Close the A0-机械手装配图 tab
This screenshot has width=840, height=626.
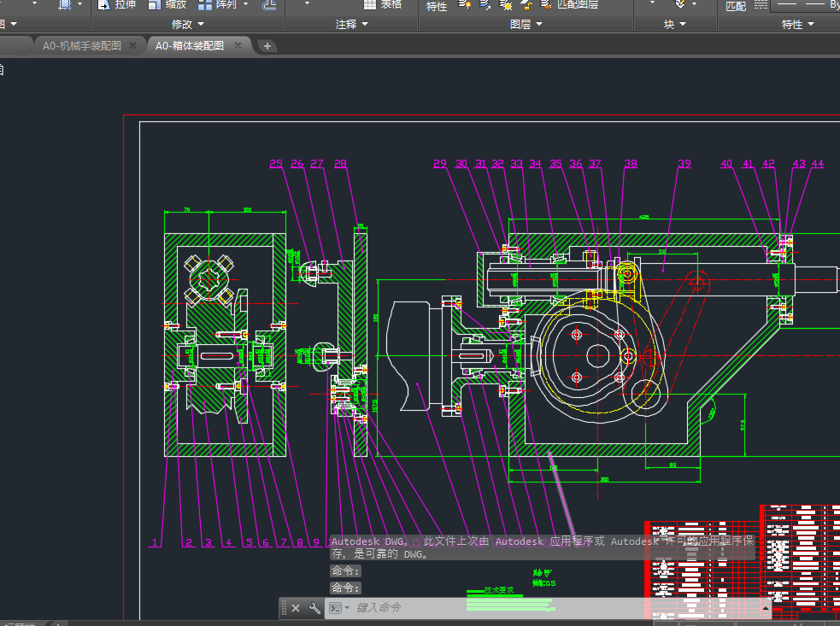pyautogui.click(x=132, y=46)
